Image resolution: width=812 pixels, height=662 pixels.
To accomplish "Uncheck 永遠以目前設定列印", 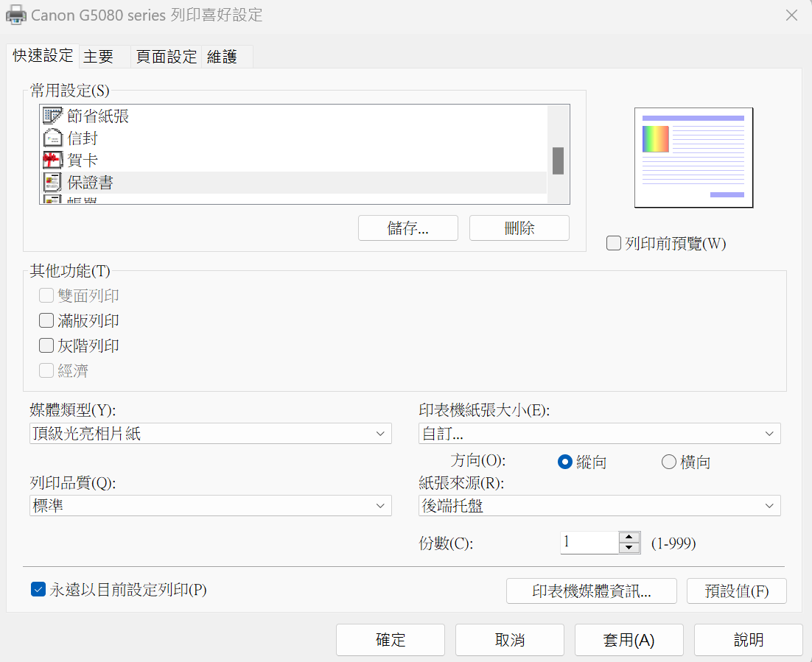I will pos(38,589).
